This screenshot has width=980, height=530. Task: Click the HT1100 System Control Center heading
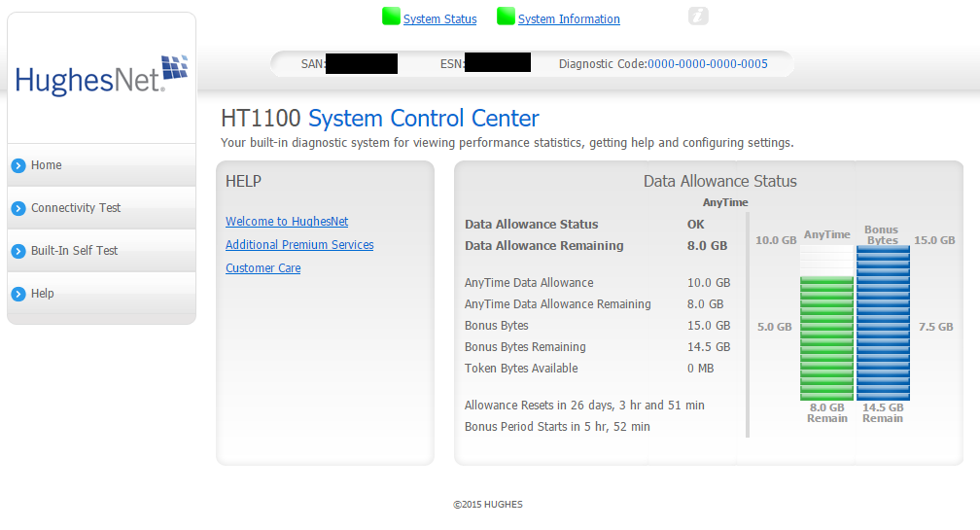point(380,118)
